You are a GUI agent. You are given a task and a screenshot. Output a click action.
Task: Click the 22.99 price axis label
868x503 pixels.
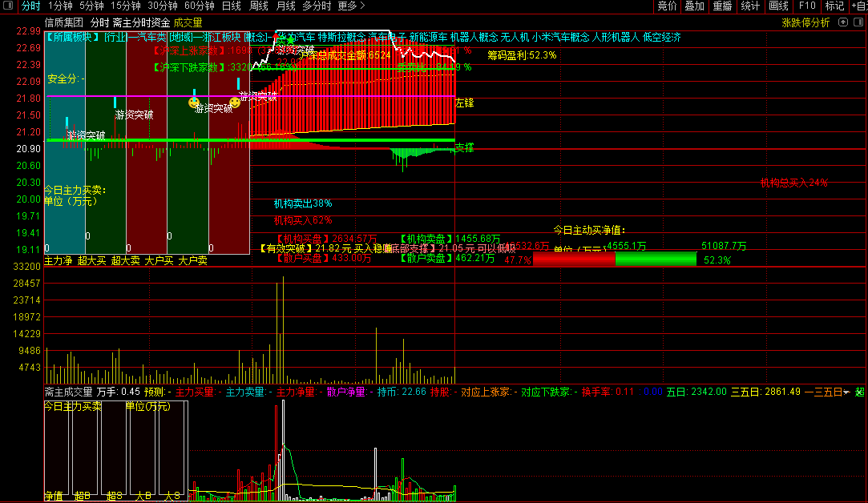[28, 31]
